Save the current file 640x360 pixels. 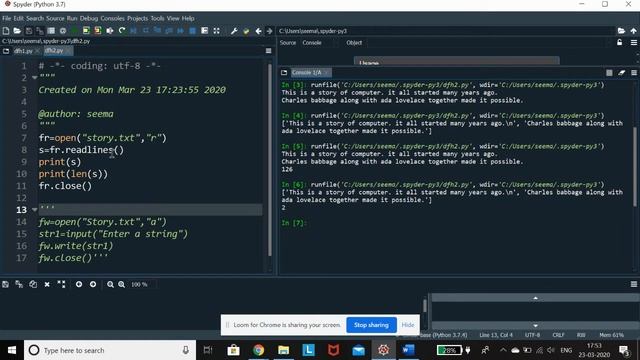29,31
